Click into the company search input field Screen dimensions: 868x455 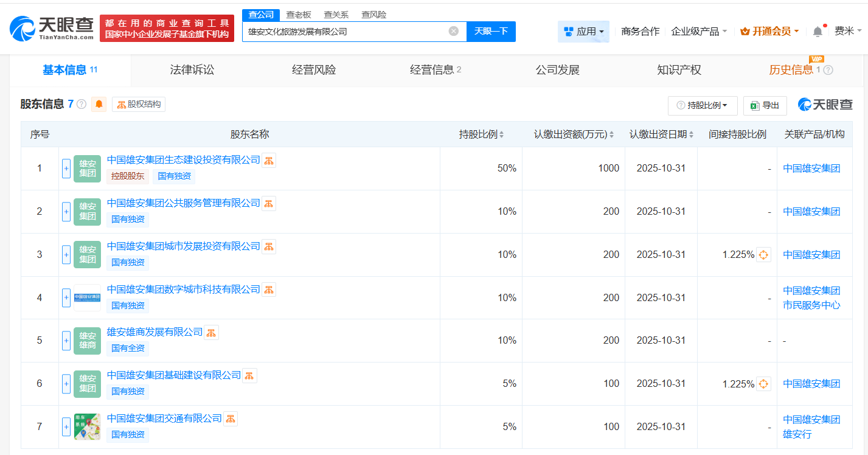click(347, 31)
